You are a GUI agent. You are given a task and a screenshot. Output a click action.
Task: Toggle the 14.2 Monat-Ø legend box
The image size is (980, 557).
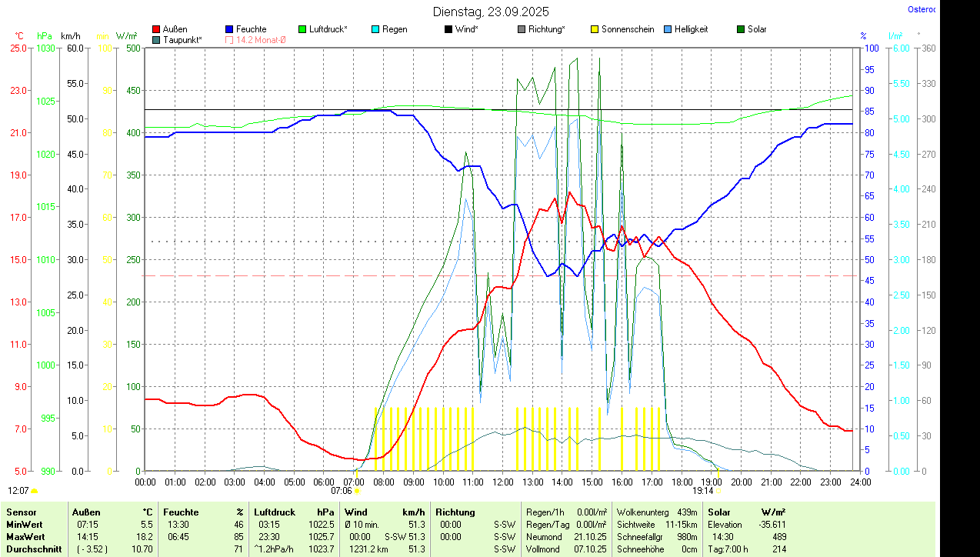click(x=229, y=39)
